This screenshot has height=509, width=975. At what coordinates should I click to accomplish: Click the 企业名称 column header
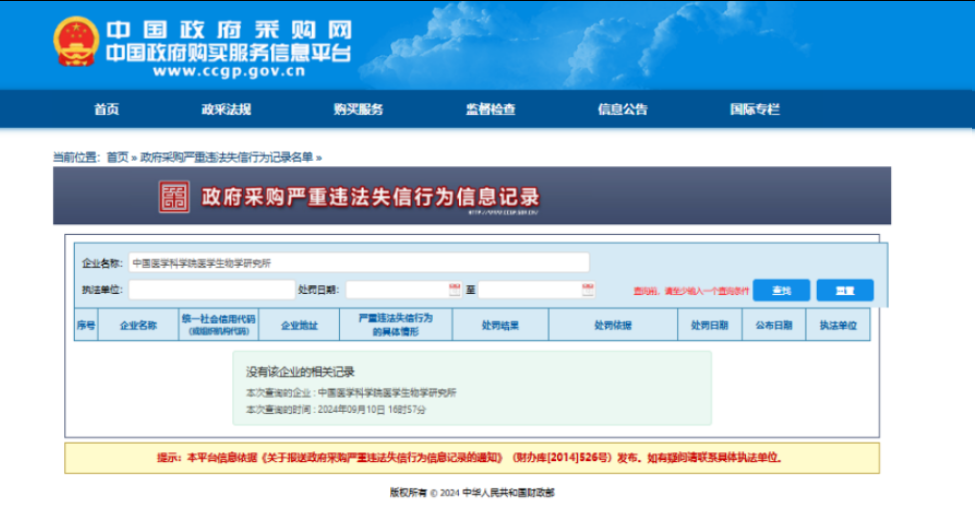click(138, 325)
